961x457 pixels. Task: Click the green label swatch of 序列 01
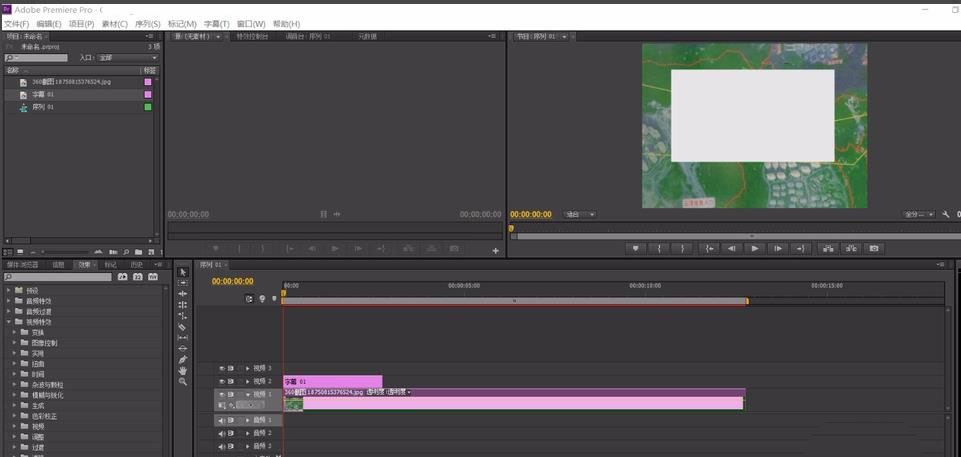(148, 107)
